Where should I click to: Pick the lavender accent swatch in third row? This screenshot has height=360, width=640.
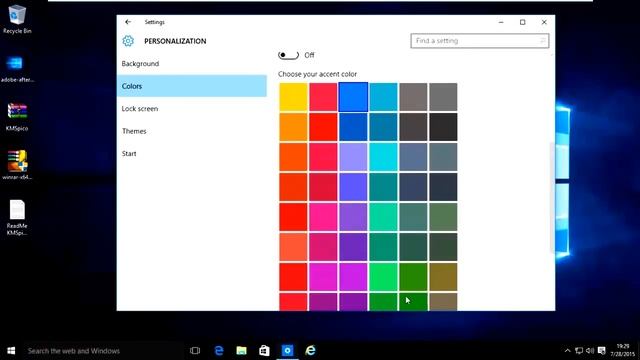353,157
